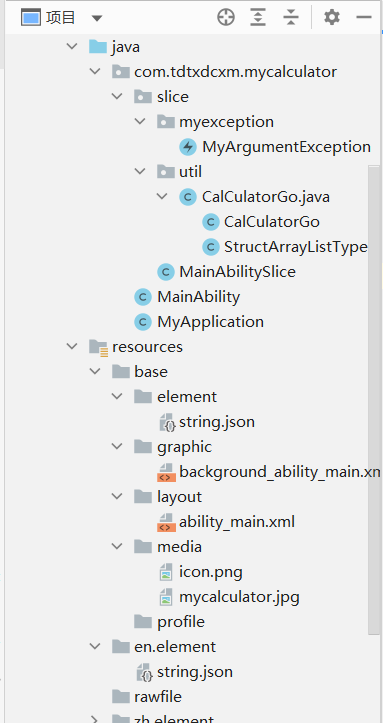Click the background_ability_main xml file icon
The width and height of the screenshot is (383, 723).
[x=166, y=473]
